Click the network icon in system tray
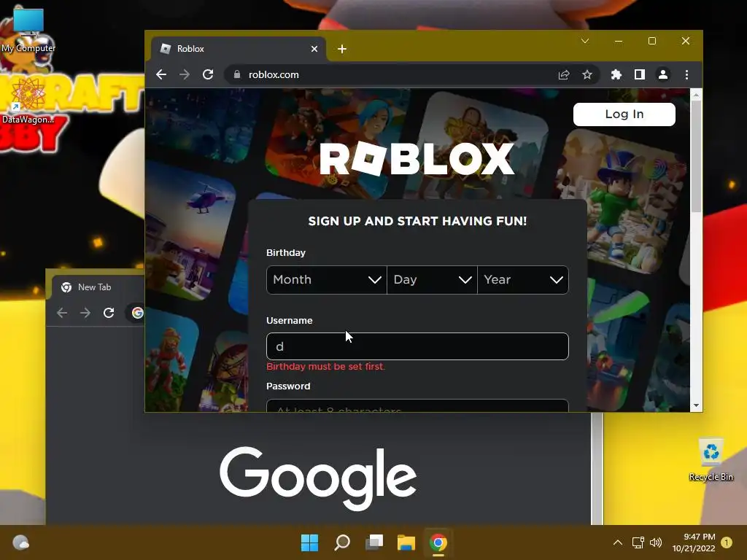Image resolution: width=747 pixels, height=560 pixels. (x=638, y=542)
